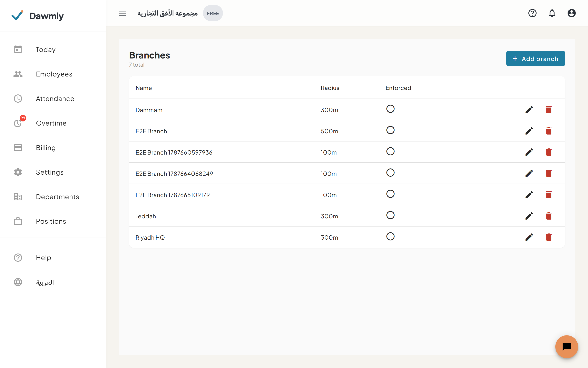
Task: Delete E2E Branch 1787665109179
Action: [x=549, y=194]
